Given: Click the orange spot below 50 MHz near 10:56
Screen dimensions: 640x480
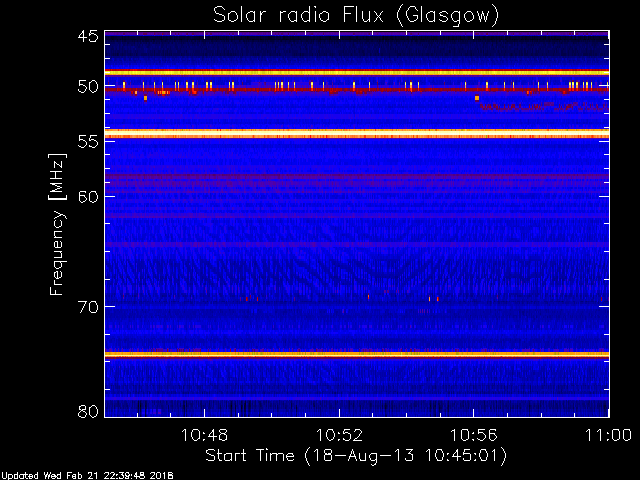Looking at the screenshot, I should pos(477,98).
